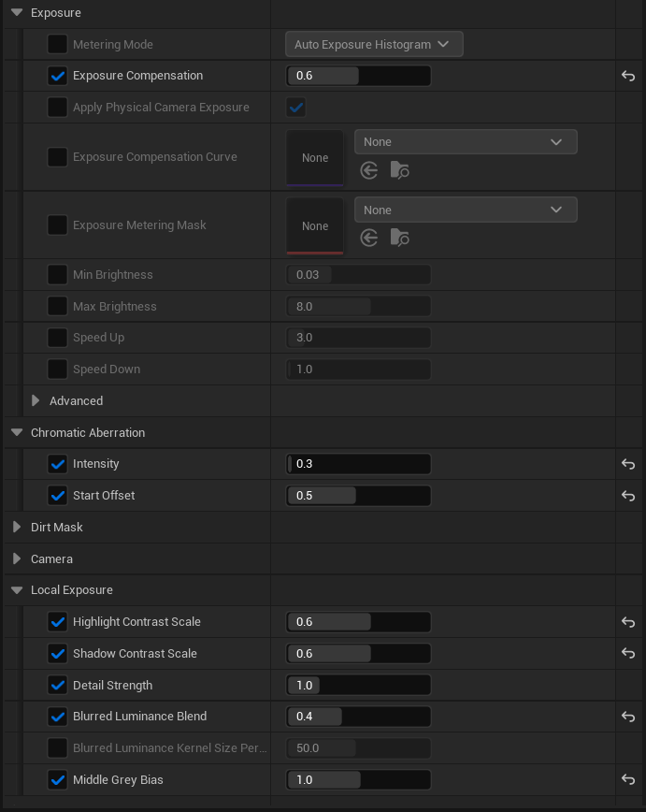Viewport: 646px width, 812px height.
Task: Enable the Metering Mode override checkbox
Action: tap(57, 44)
